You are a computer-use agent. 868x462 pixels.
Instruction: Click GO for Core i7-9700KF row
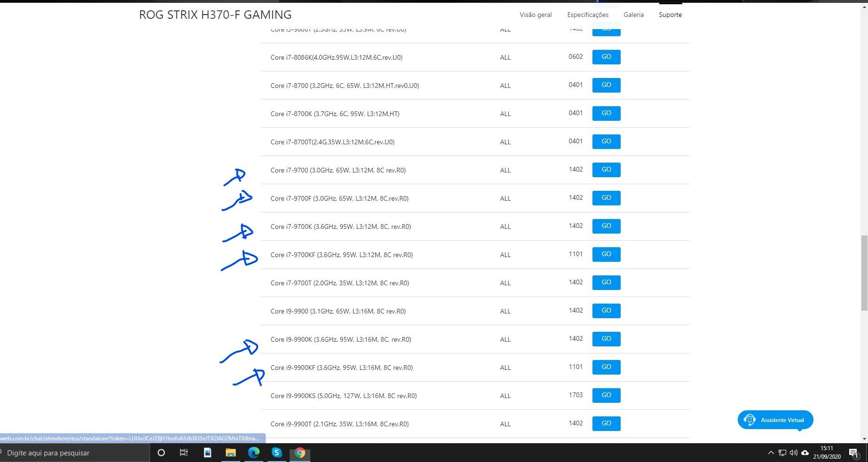(606, 254)
